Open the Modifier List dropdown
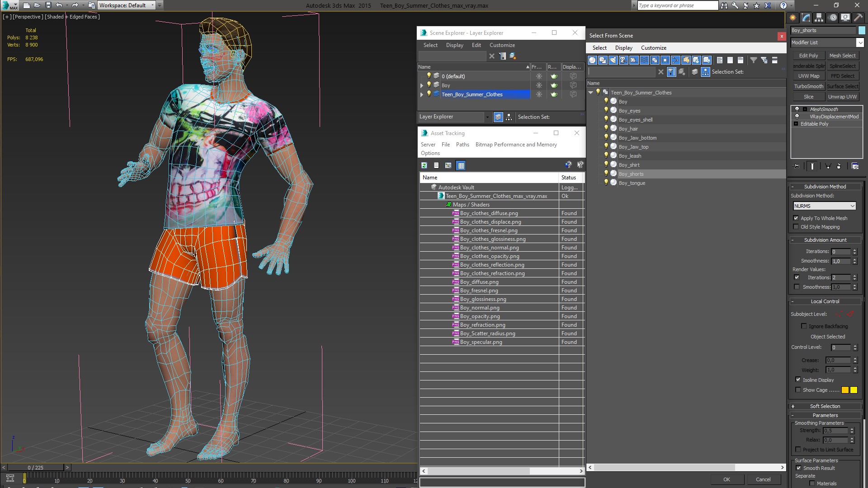The height and width of the screenshot is (488, 868). coord(859,42)
